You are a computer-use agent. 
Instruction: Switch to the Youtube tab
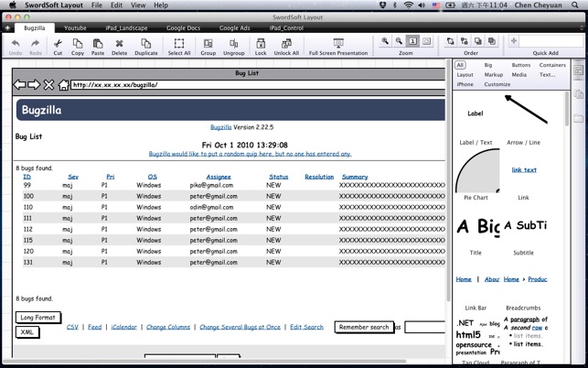(x=75, y=28)
